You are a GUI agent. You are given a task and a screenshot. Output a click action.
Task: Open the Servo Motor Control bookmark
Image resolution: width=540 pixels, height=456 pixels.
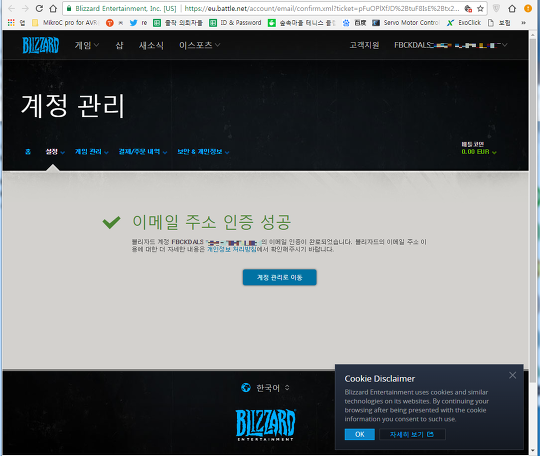(406, 23)
